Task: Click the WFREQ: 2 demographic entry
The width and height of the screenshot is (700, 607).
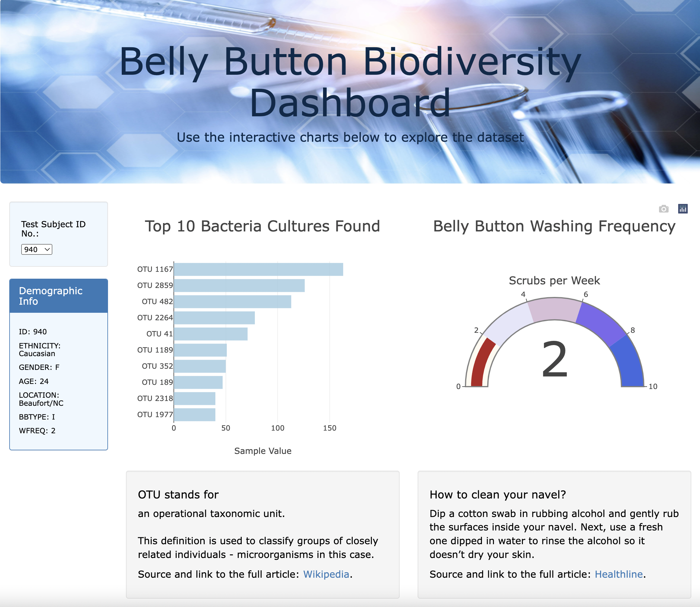Action: pyautogui.click(x=37, y=431)
